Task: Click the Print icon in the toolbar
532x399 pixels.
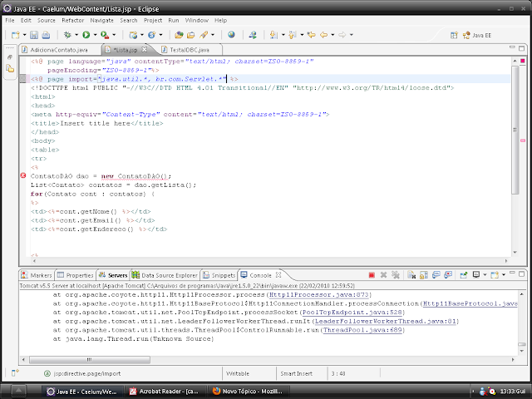Action: pyautogui.click(x=46, y=35)
